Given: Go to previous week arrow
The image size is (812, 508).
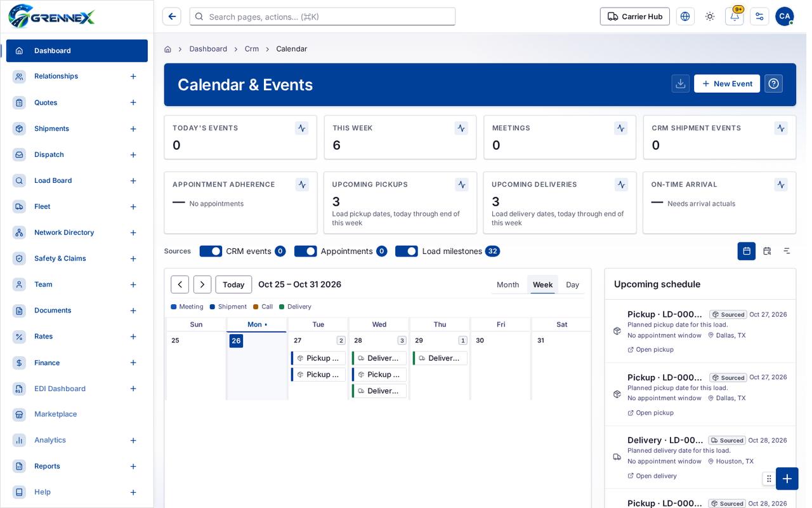Looking at the screenshot, I should (180, 284).
